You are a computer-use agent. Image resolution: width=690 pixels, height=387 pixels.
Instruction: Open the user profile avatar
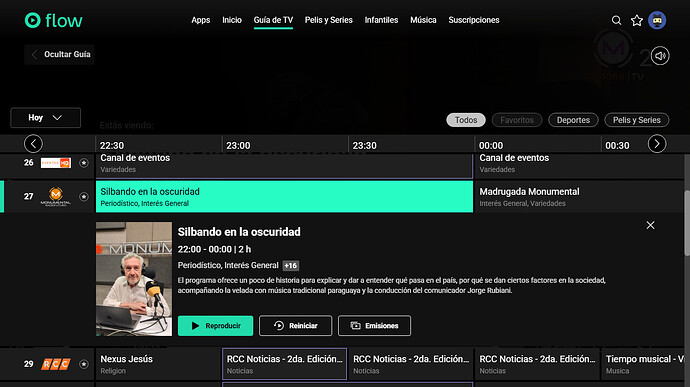[657, 20]
